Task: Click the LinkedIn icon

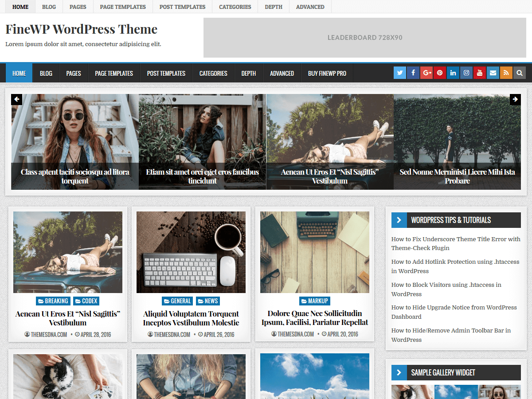Action: pyautogui.click(x=453, y=72)
